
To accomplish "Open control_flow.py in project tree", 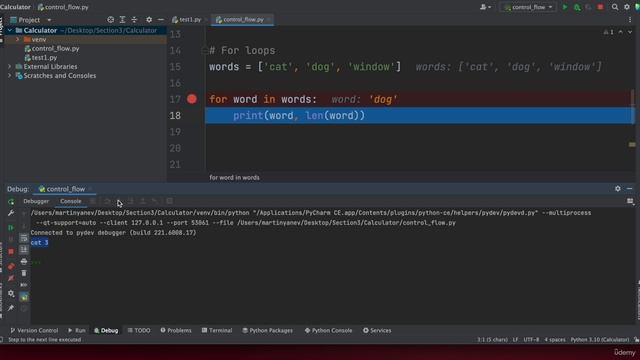I will (x=56, y=49).
